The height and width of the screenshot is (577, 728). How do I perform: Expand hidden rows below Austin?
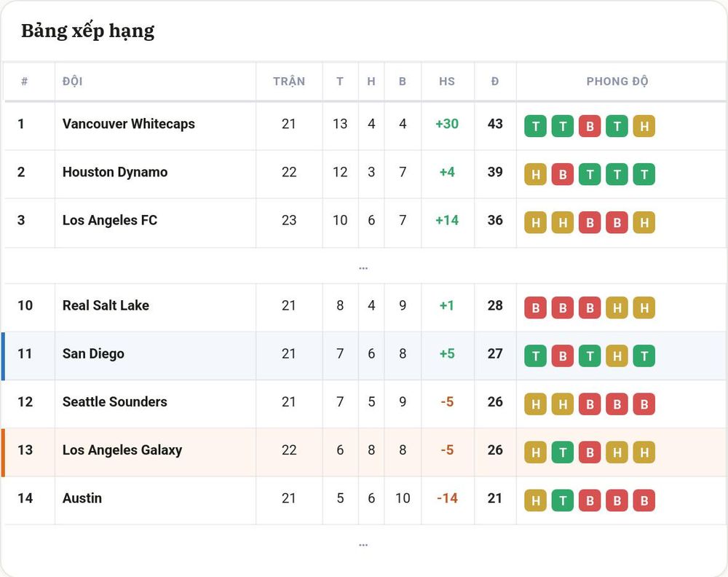tap(363, 544)
